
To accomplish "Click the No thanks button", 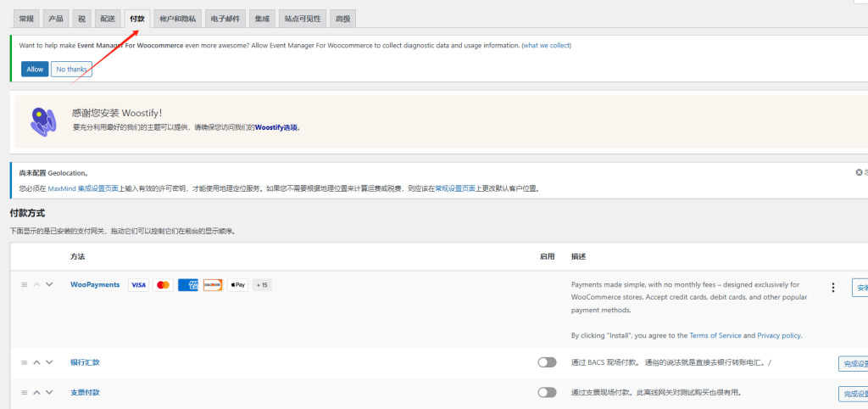I will [x=71, y=70].
